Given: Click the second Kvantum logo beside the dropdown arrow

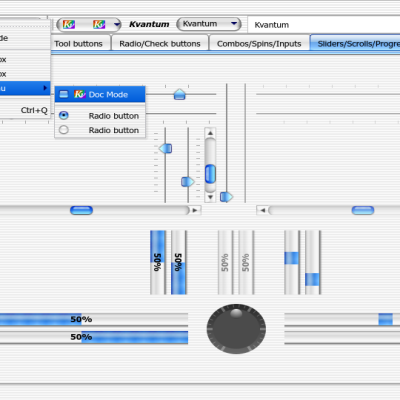Looking at the screenshot, I should 99,24.
